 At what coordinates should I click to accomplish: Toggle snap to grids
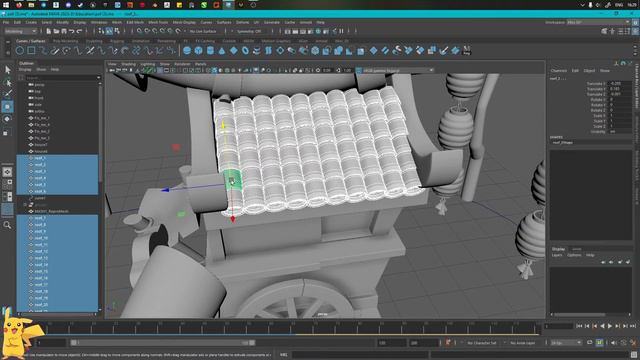pos(139,31)
